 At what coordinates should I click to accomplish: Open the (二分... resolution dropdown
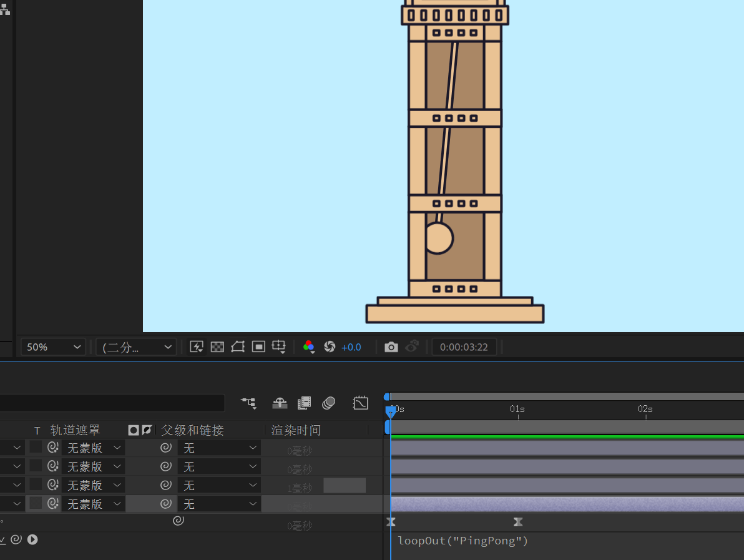pyautogui.click(x=136, y=347)
